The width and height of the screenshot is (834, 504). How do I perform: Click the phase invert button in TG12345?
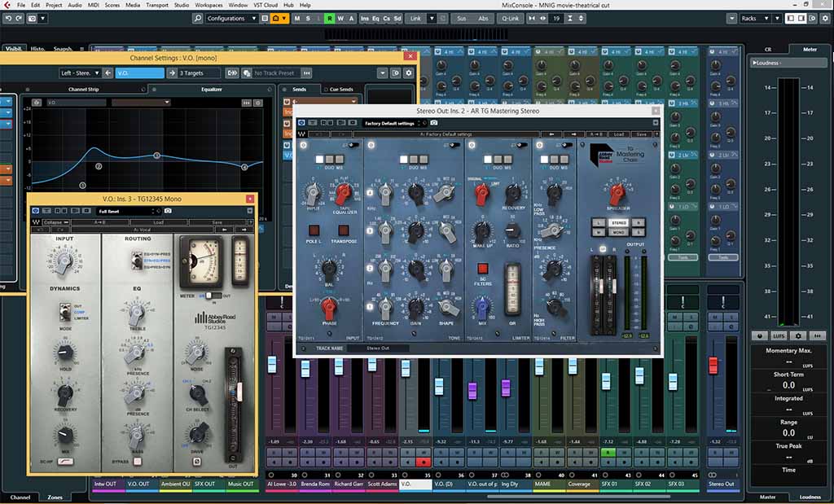197,462
